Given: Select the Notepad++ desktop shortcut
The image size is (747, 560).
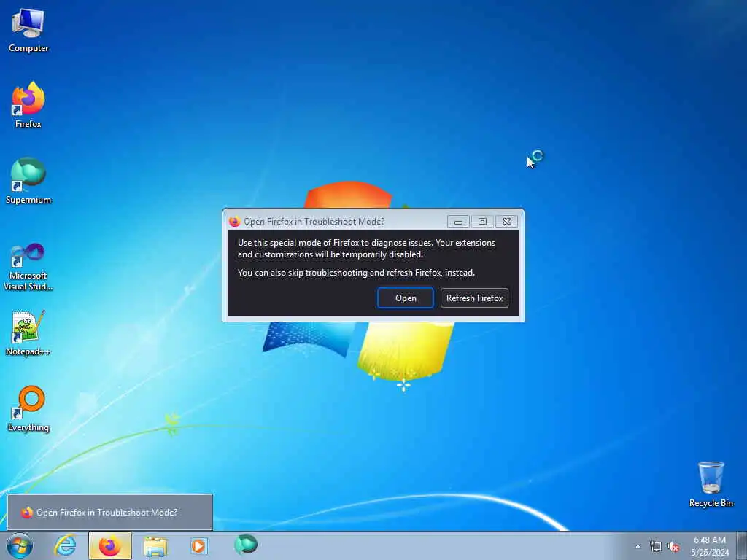Looking at the screenshot, I should click(28, 332).
